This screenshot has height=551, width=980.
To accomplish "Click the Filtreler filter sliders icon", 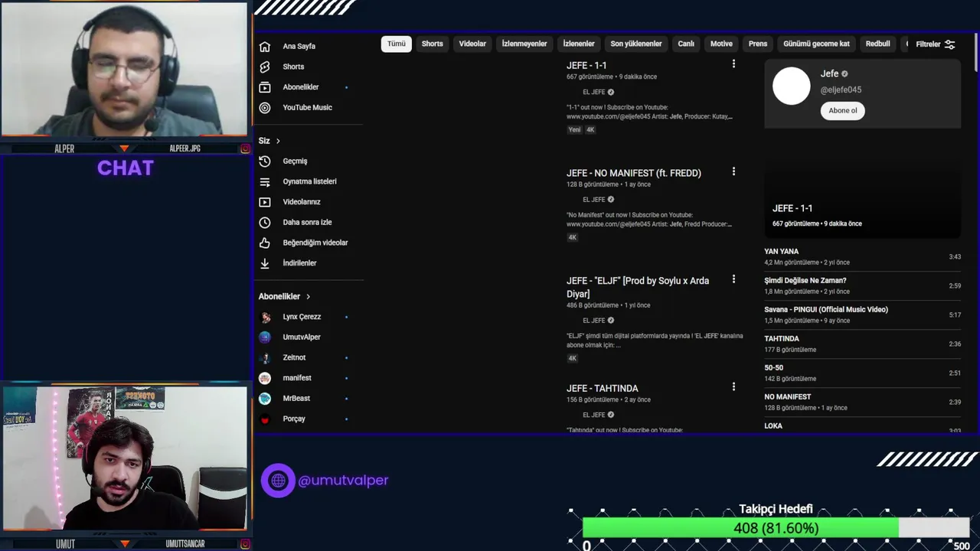I will click(x=950, y=44).
